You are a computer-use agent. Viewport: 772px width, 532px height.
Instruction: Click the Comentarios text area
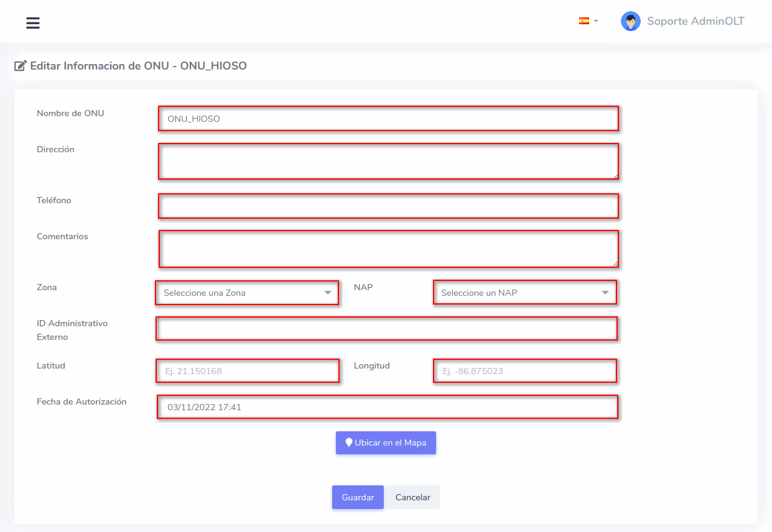point(388,249)
